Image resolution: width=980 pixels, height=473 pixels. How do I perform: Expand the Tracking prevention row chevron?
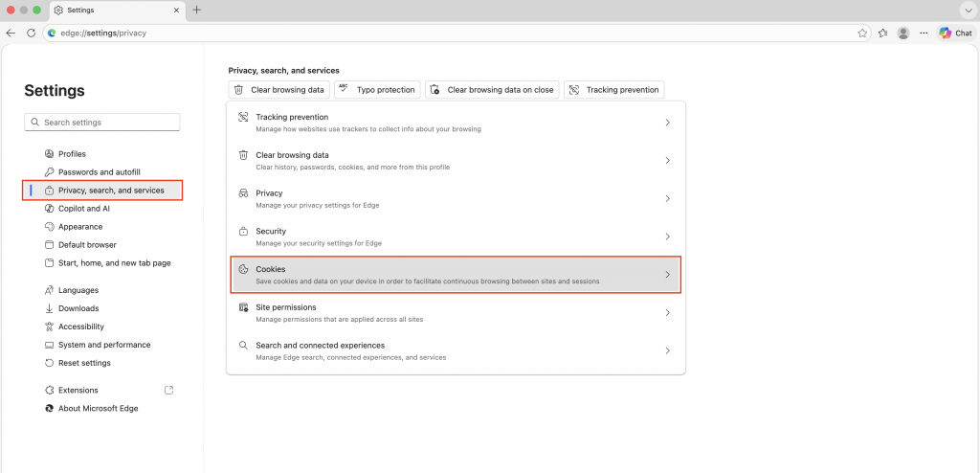point(667,123)
